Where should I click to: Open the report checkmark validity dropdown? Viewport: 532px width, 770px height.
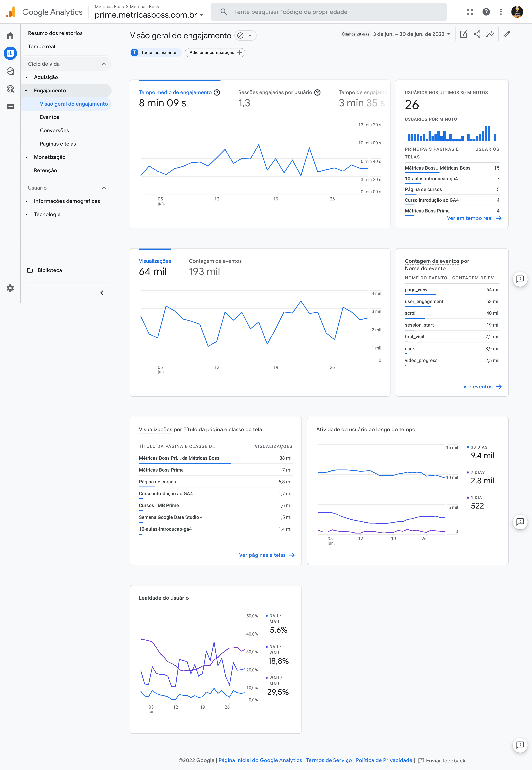tap(245, 35)
